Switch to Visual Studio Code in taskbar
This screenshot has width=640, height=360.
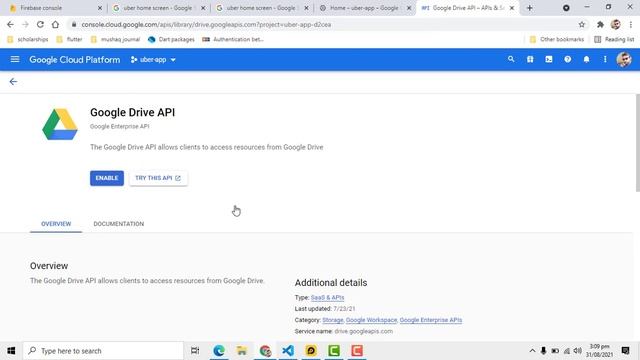[288, 351]
